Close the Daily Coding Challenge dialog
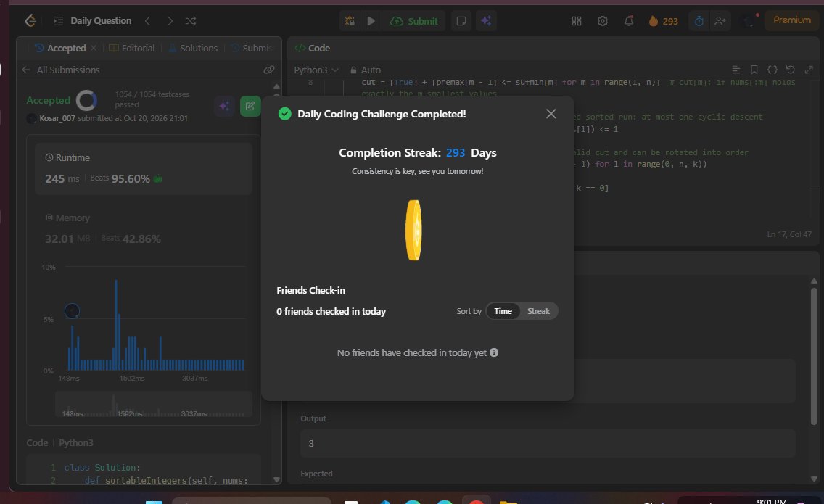 click(x=551, y=114)
